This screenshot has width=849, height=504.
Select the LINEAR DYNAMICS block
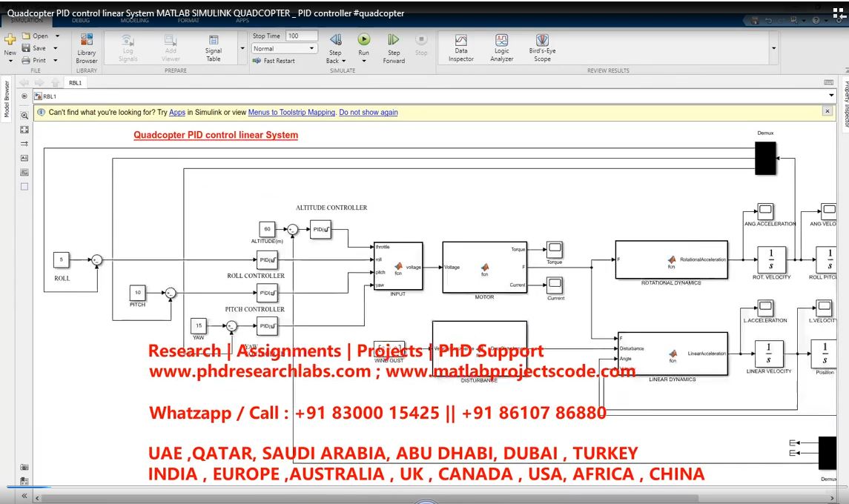click(x=673, y=354)
